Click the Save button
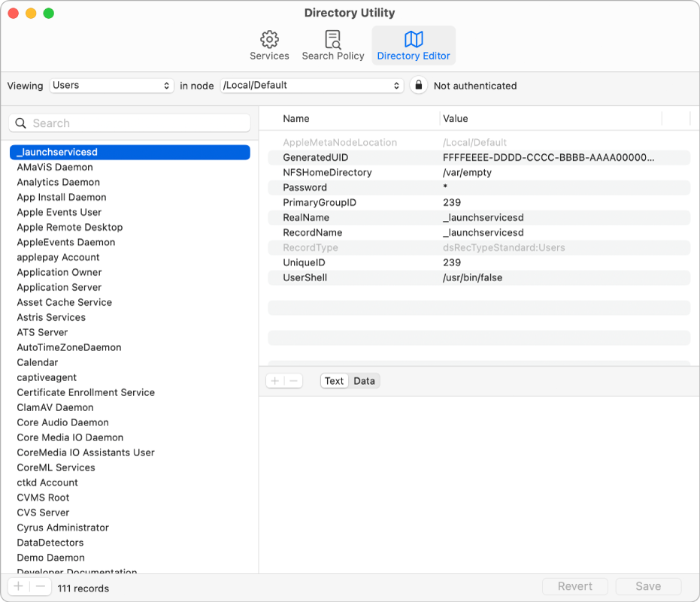The width and height of the screenshot is (700, 602). pos(648,586)
